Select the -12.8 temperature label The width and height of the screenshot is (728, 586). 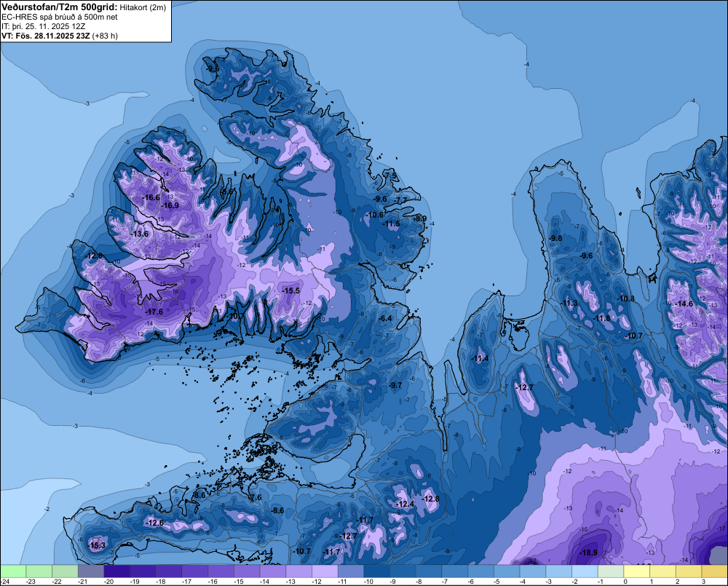430,499
